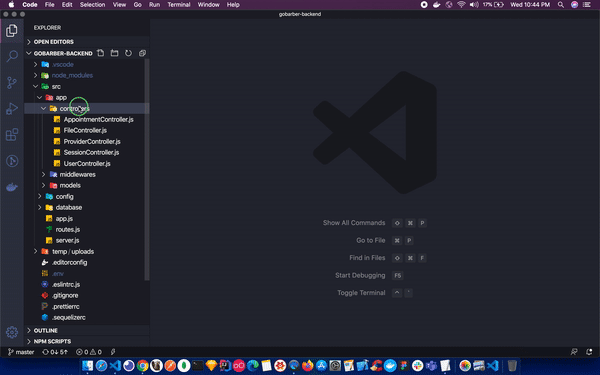Expand the models folder
This screenshot has width=600, height=375.
[x=87, y=186]
